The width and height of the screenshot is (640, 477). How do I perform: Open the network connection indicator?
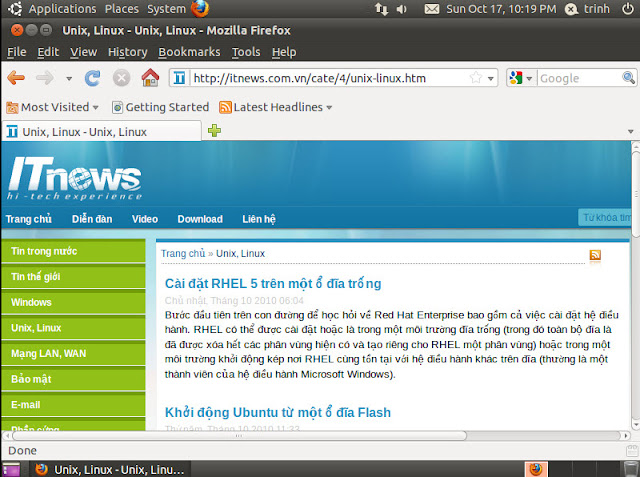pos(382,9)
